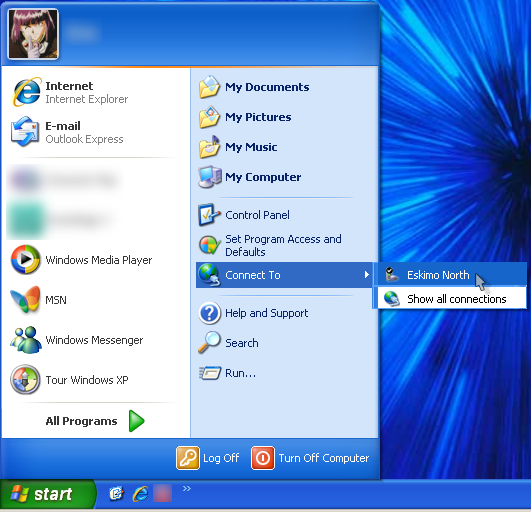
Task: Click Turn Off Computer text
Action: point(324,458)
